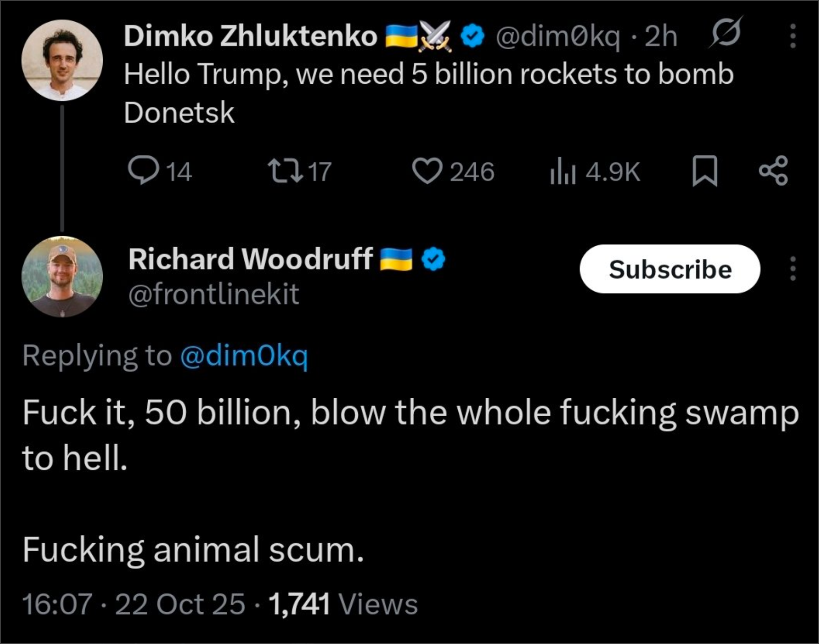The height and width of the screenshot is (644, 819).
Task: Bookmark Dimko Zhluktenko's tweet
Action: click(x=704, y=171)
